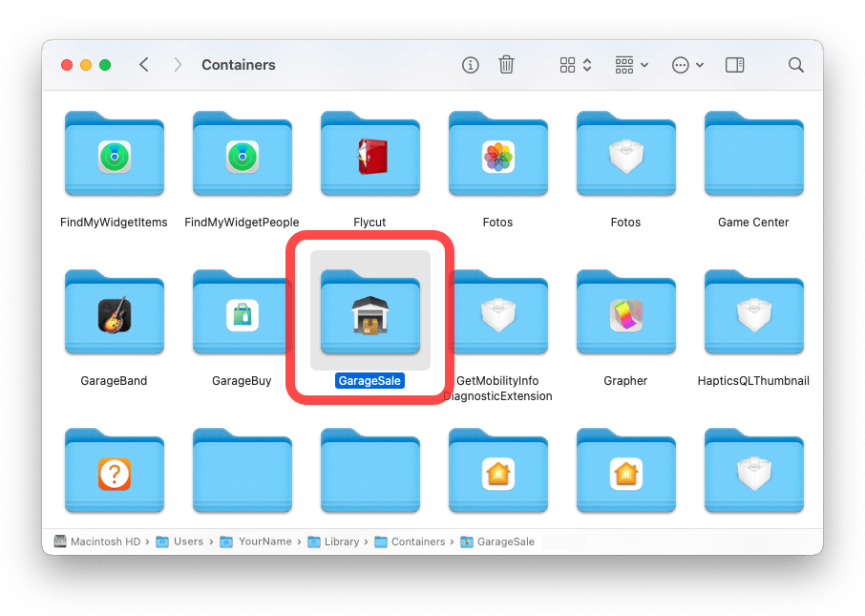
Task: Click GarageSale in the path bar
Action: tap(497, 542)
